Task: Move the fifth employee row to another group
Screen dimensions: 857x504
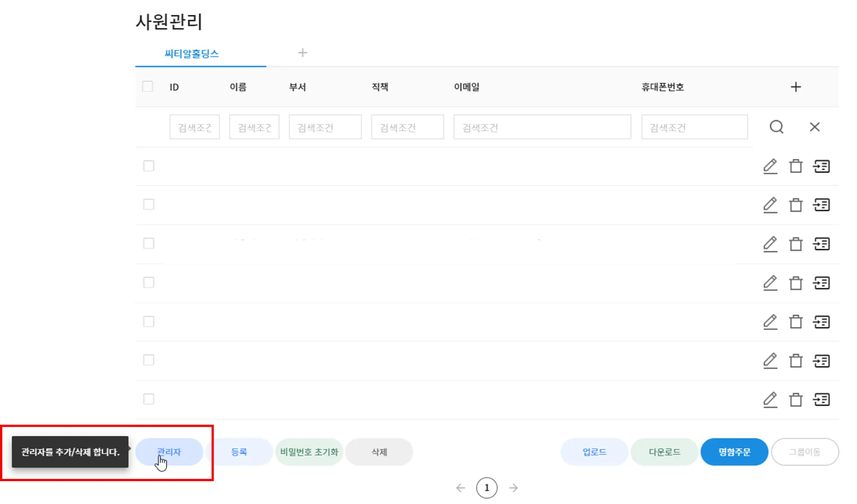Action: (822, 322)
